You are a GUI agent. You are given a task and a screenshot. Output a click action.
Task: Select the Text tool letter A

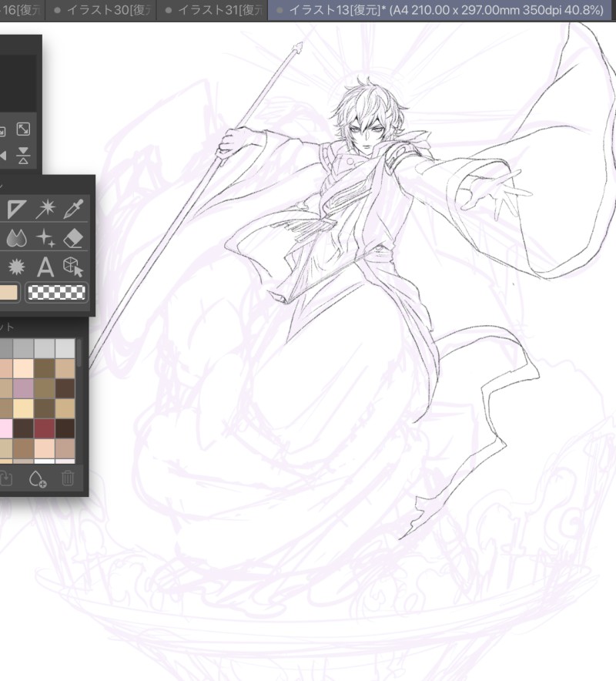click(45, 267)
